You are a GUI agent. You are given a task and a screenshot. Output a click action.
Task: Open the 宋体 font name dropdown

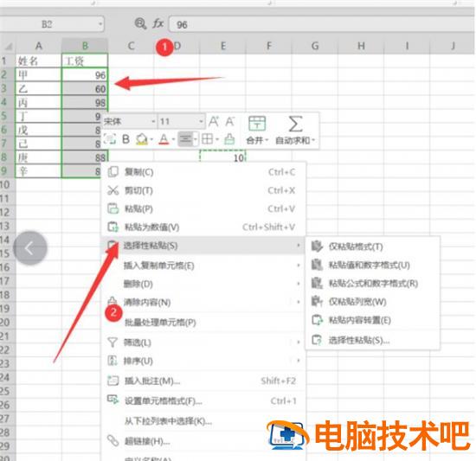tap(153, 122)
